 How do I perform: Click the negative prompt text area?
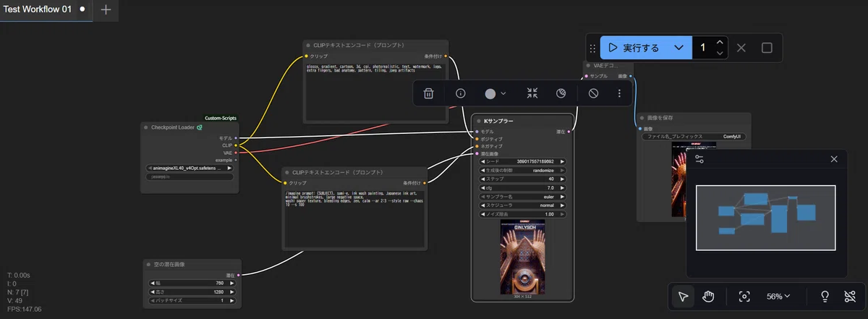[375, 90]
